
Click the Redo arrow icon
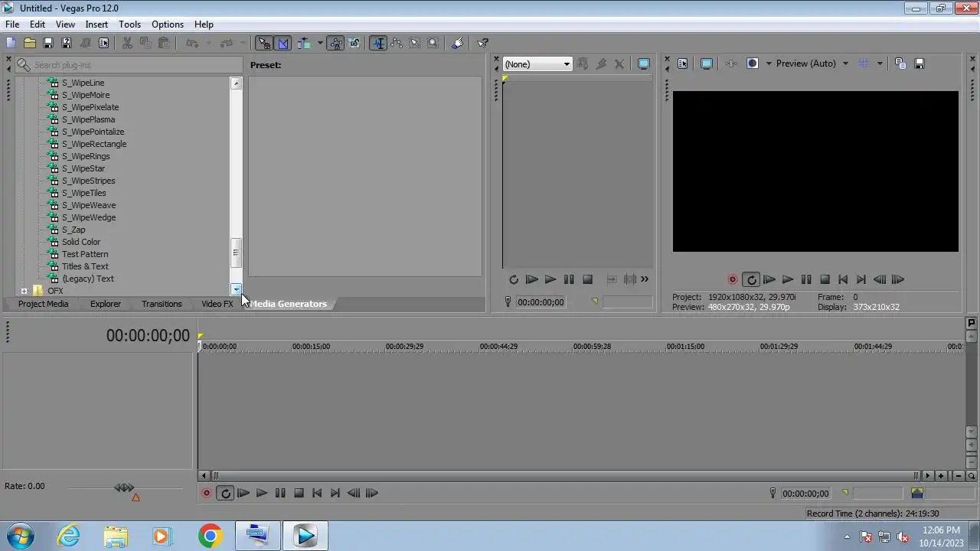[x=227, y=43]
